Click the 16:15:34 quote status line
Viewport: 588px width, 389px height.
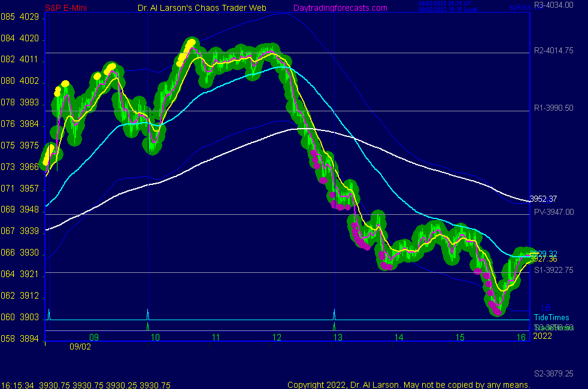point(86,385)
